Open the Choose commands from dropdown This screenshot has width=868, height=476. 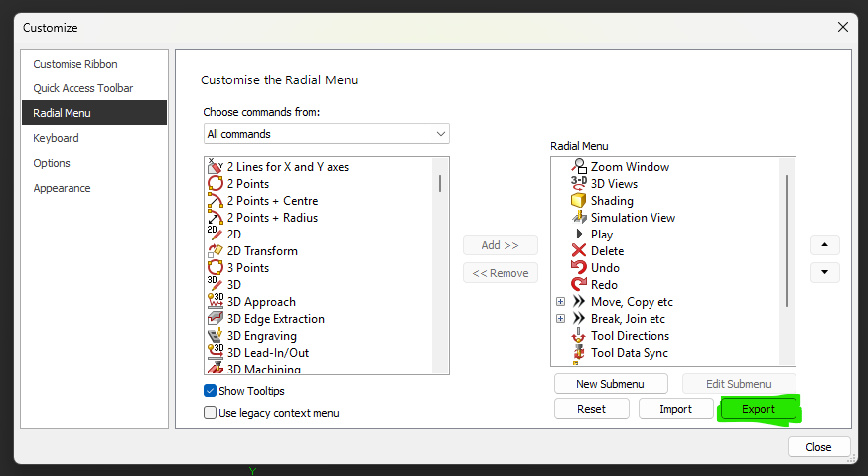pyautogui.click(x=326, y=134)
